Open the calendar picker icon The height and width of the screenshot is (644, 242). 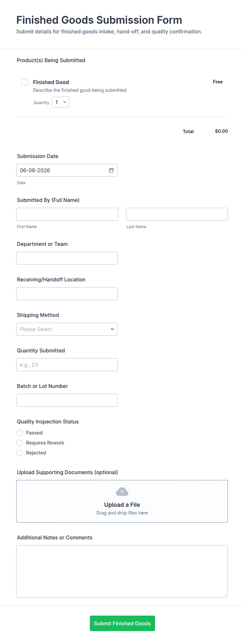click(111, 170)
